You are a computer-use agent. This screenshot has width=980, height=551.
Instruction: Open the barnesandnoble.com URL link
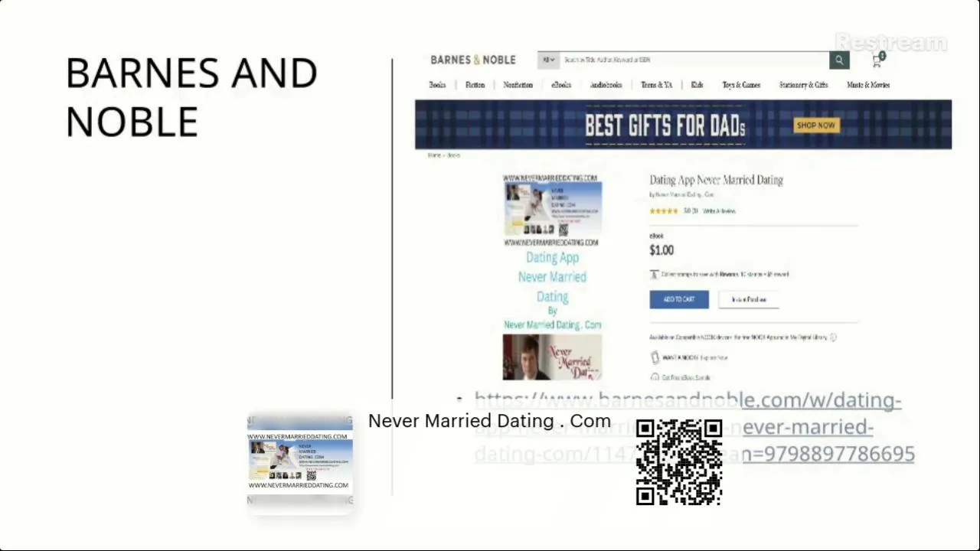click(694, 427)
